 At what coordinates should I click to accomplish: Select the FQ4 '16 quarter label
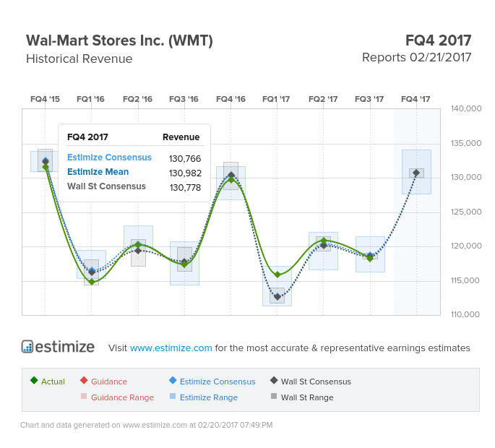pos(231,99)
